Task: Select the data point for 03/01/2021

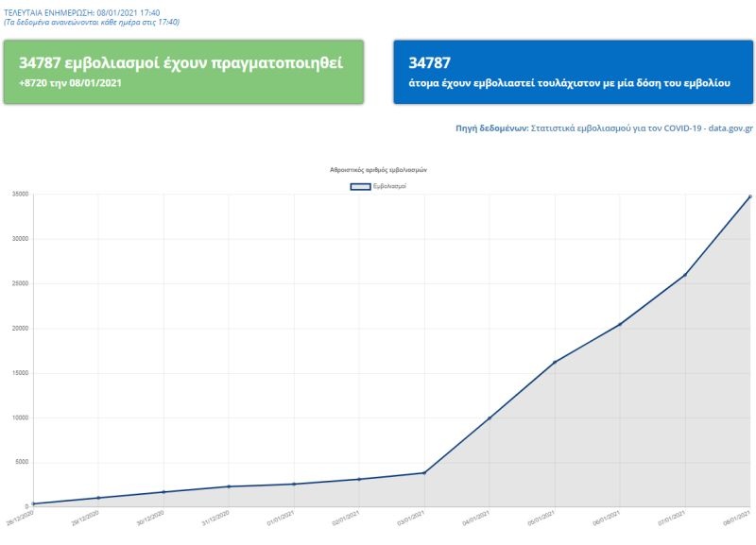Action: tap(424, 472)
